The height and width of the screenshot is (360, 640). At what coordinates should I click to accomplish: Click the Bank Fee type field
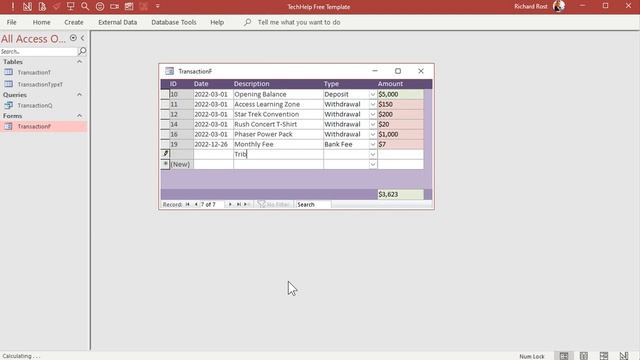tap(346, 144)
